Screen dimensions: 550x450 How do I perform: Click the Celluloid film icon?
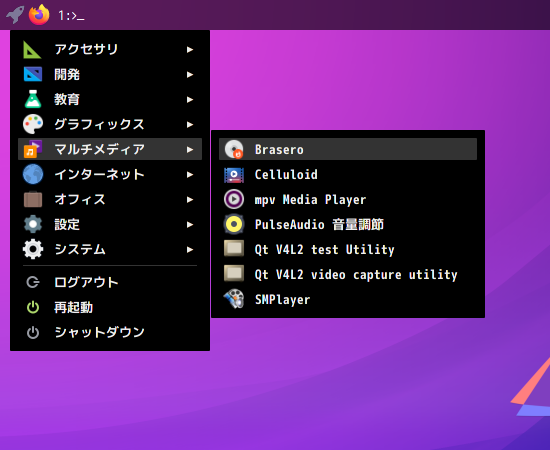pos(234,175)
